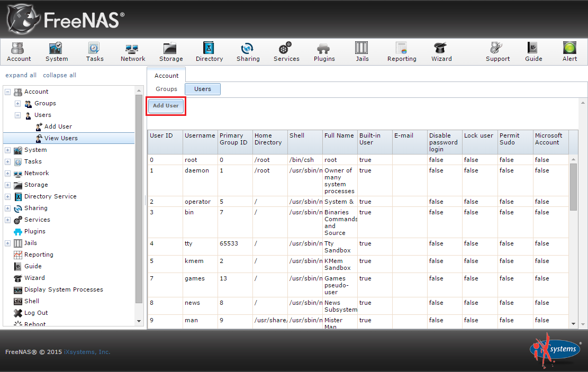588x372 pixels.
Task: Expand the Jails tree node
Action: (7, 243)
